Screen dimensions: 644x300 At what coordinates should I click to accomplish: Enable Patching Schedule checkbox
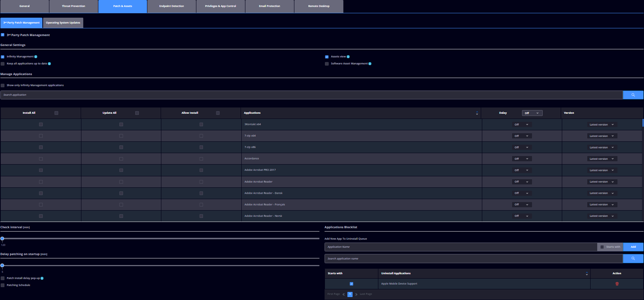click(3, 285)
